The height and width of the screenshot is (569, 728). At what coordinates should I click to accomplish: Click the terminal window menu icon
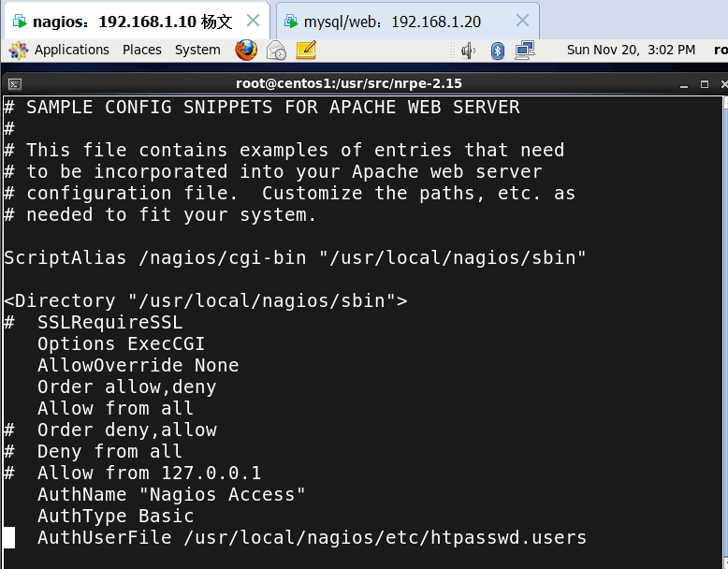[x=15, y=84]
